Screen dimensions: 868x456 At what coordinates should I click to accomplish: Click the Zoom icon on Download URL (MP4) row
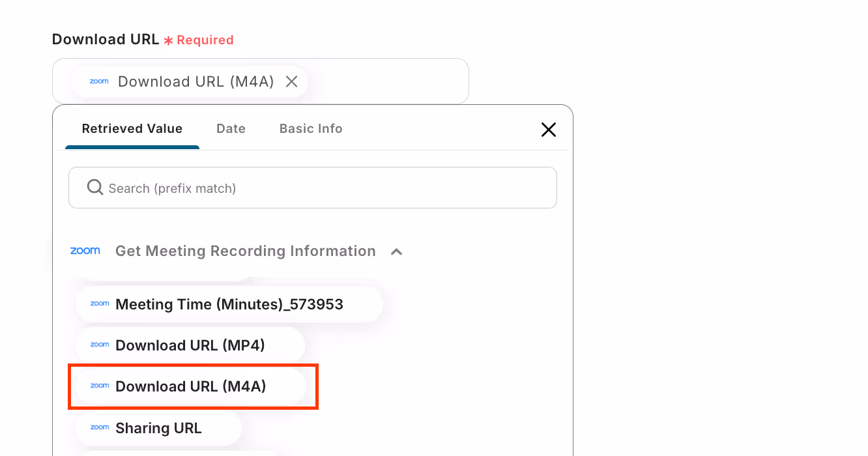click(100, 345)
